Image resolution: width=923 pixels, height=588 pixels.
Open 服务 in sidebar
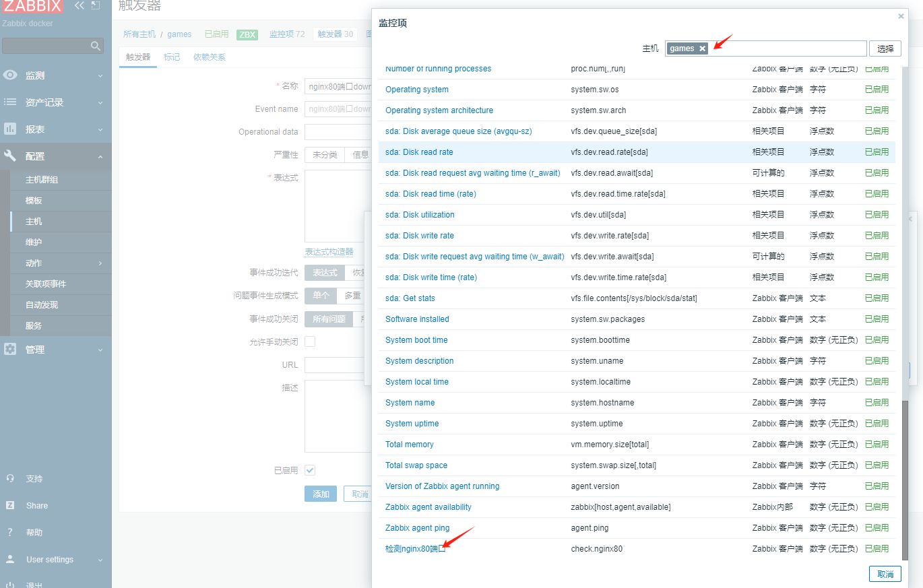34,326
